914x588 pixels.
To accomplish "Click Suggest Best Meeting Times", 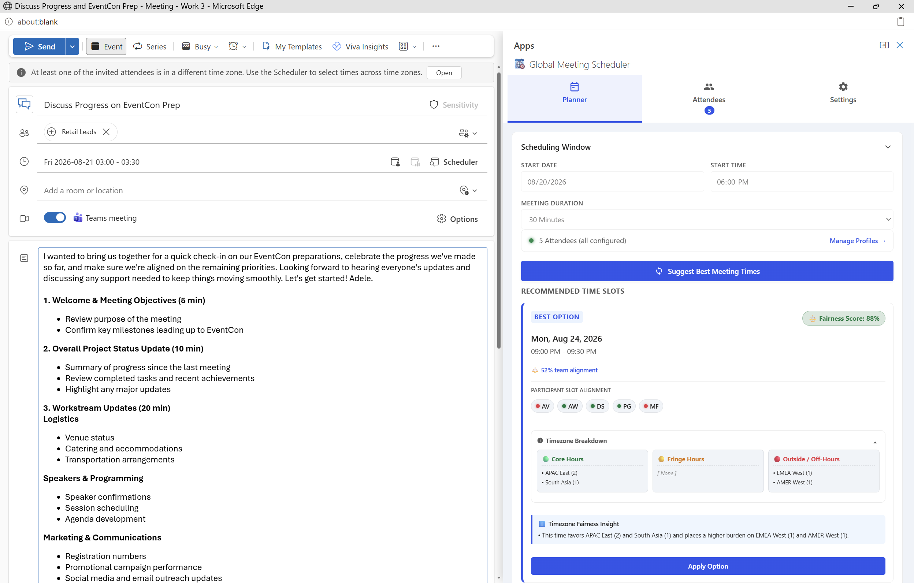I will pyautogui.click(x=707, y=271).
